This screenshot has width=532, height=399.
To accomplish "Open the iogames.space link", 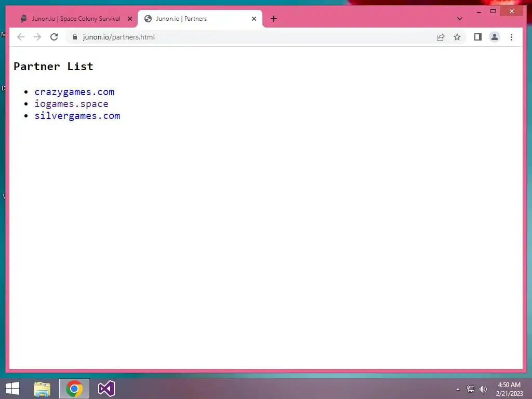I will (71, 104).
